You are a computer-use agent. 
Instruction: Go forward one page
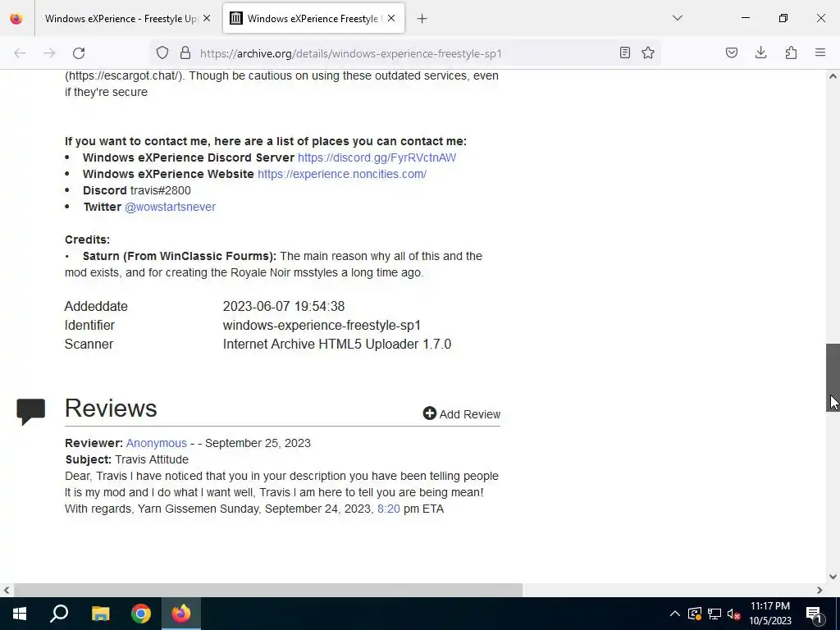point(49,53)
